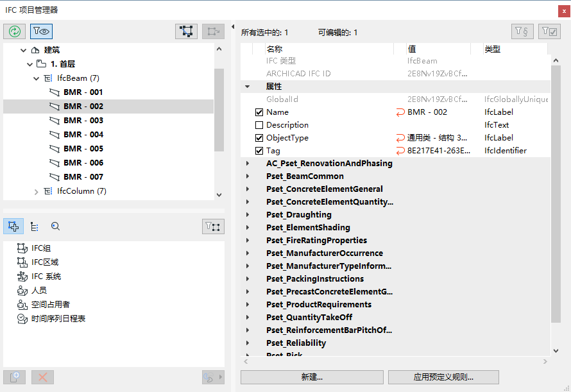
Task: Select the type products tree view icon
Action: (34, 226)
